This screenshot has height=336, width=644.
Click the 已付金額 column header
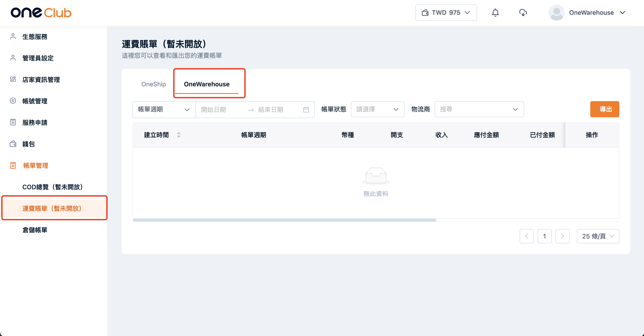click(x=542, y=135)
